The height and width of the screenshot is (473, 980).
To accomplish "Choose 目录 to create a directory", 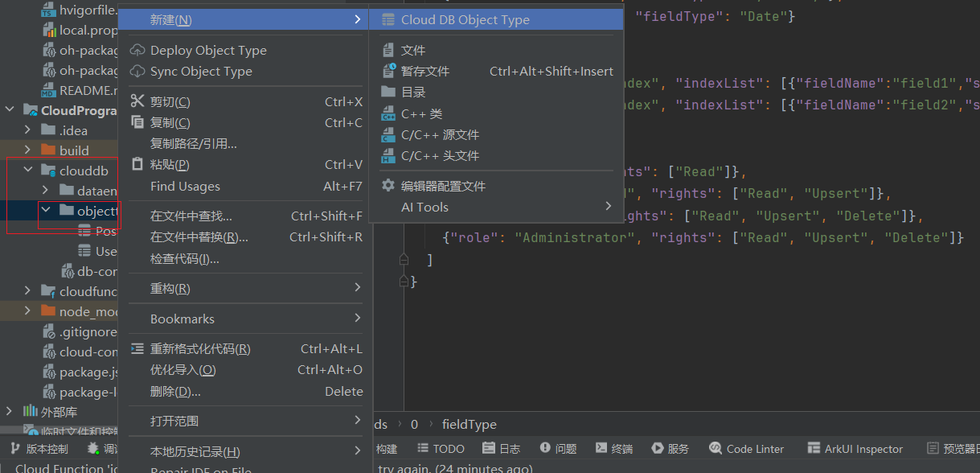I will tap(496, 93).
